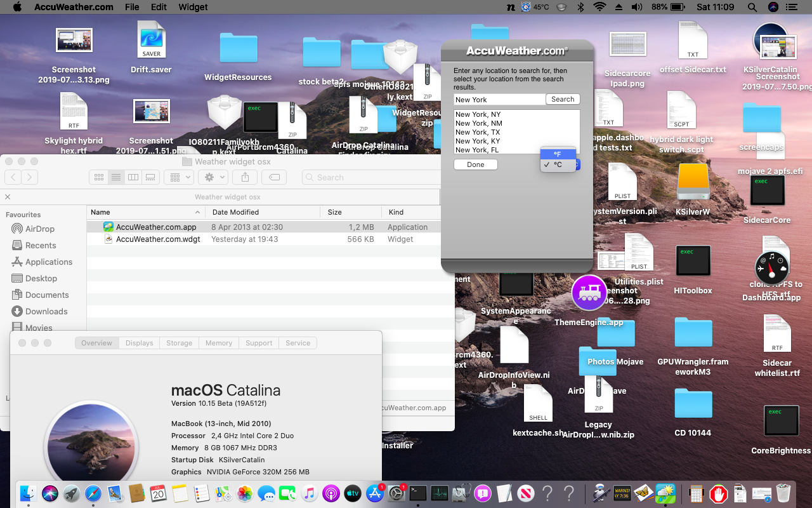Viewport: 812px width, 508px height.
Task: Open the Apple menu
Action: [17, 7]
